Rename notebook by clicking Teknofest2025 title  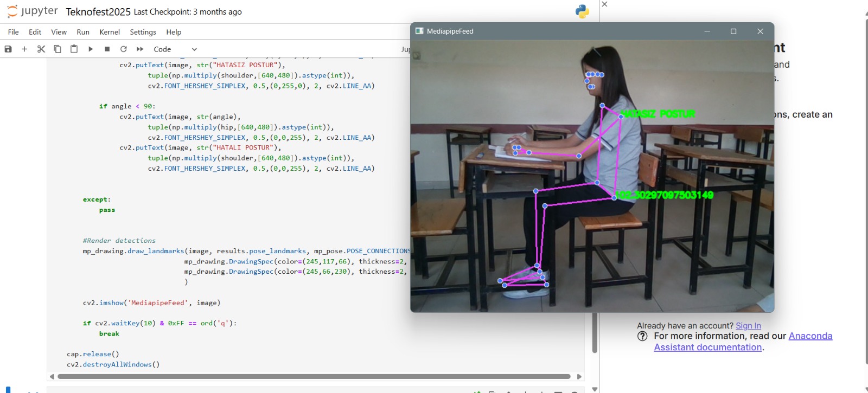pyautogui.click(x=98, y=12)
